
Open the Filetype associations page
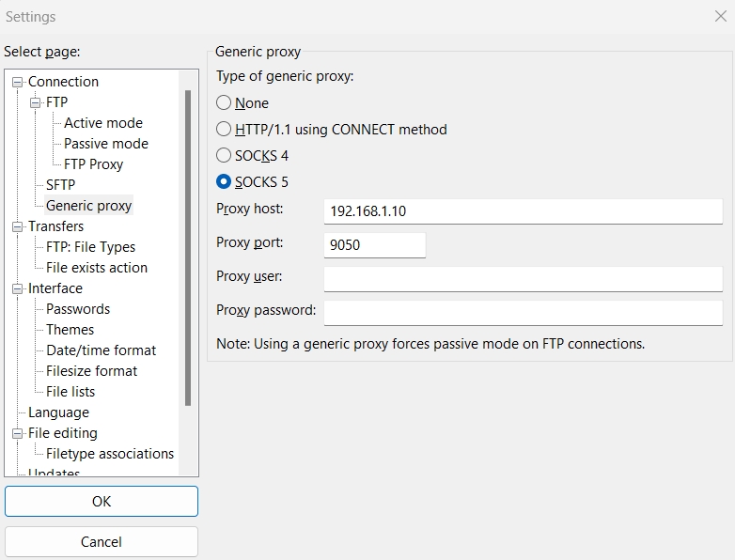(x=110, y=454)
